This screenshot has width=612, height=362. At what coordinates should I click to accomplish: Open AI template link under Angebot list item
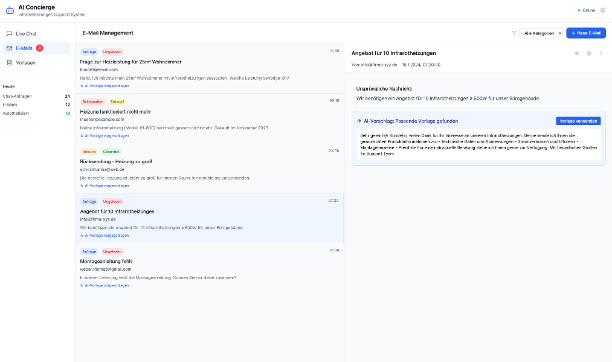point(105,235)
